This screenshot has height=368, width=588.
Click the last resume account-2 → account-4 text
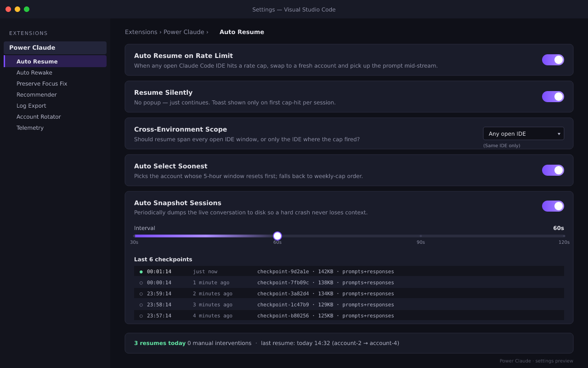330,343
